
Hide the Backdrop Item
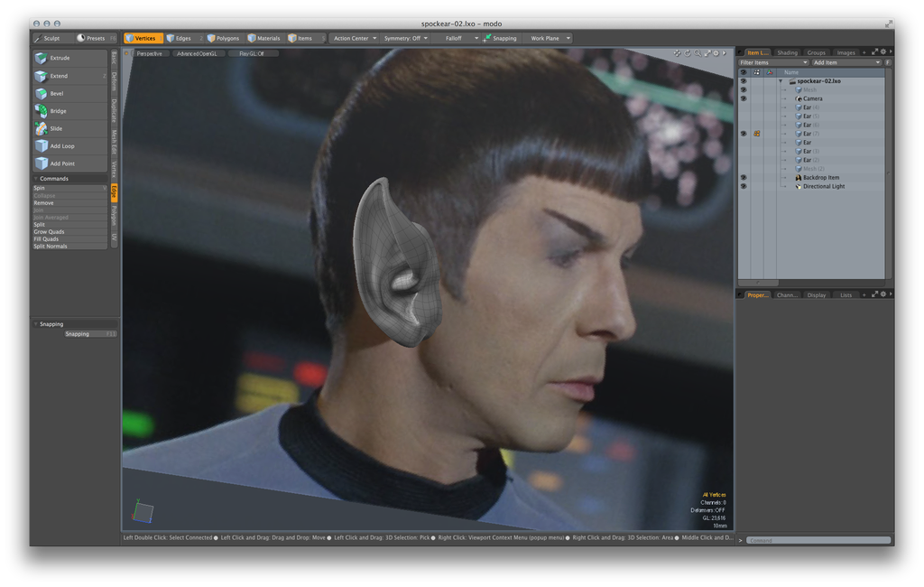click(744, 178)
